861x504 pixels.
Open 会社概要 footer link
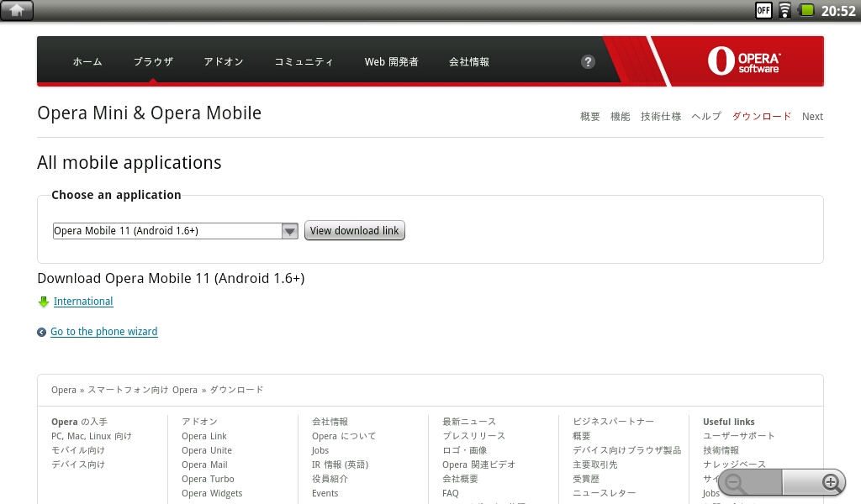click(460, 479)
